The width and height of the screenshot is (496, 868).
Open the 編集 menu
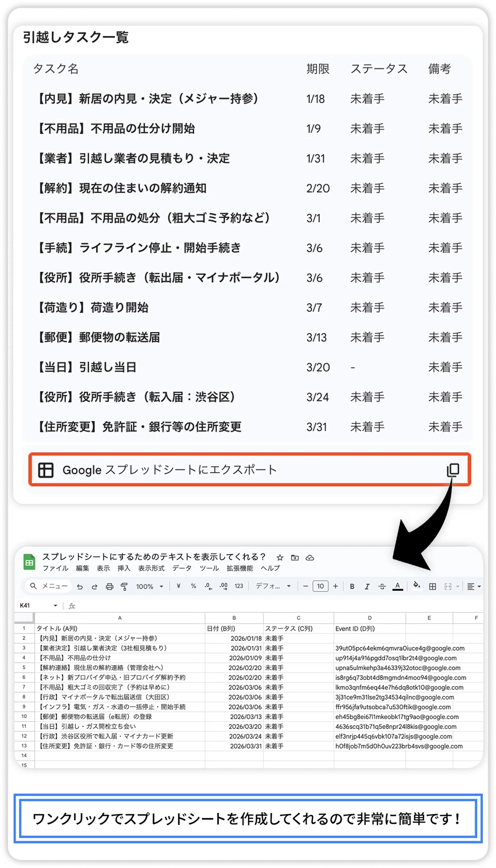click(82, 568)
